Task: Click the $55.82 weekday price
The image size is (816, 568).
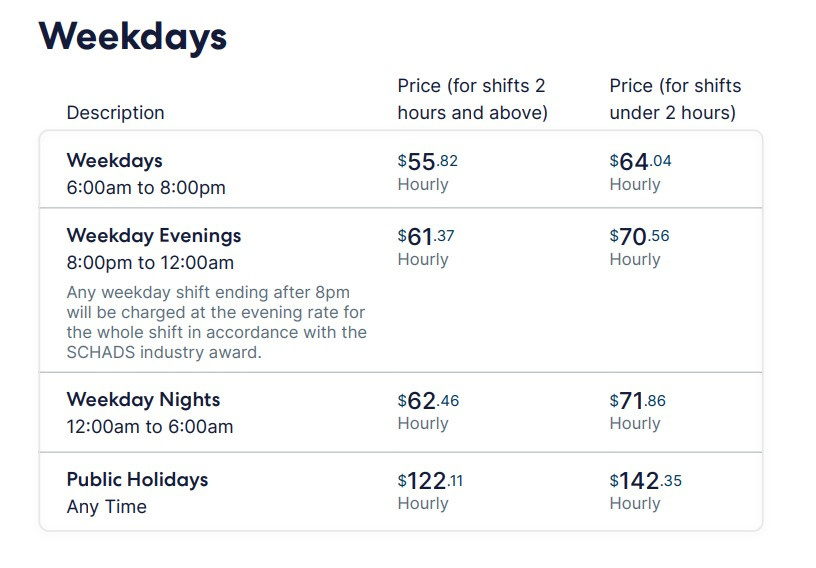Action: (428, 161)
